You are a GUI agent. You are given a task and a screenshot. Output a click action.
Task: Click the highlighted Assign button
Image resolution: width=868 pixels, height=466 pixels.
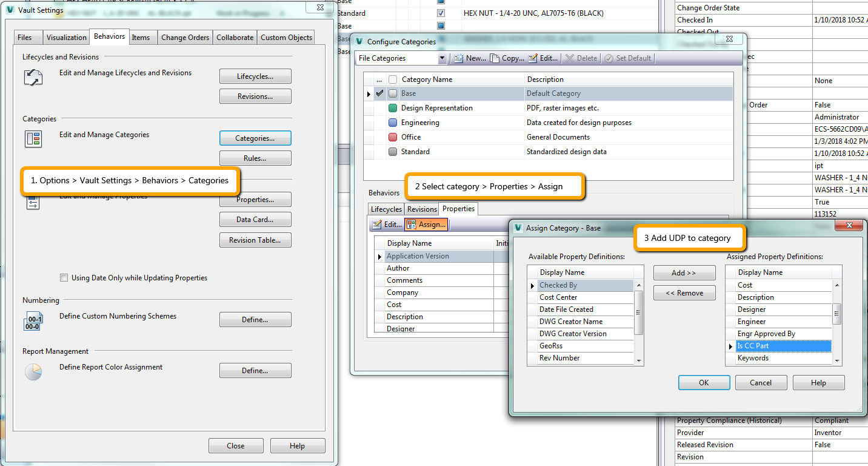(x=427, y=225)
